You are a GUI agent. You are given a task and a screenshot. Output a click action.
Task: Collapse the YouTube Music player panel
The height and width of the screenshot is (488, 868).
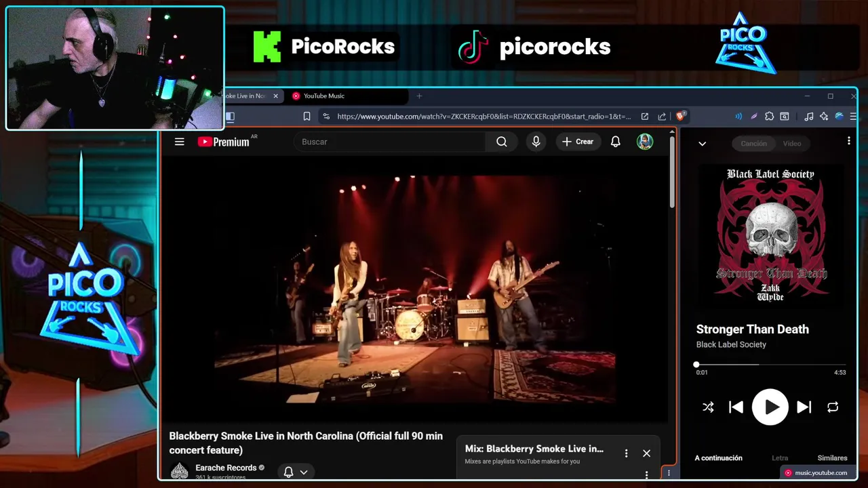click(702, 144)
